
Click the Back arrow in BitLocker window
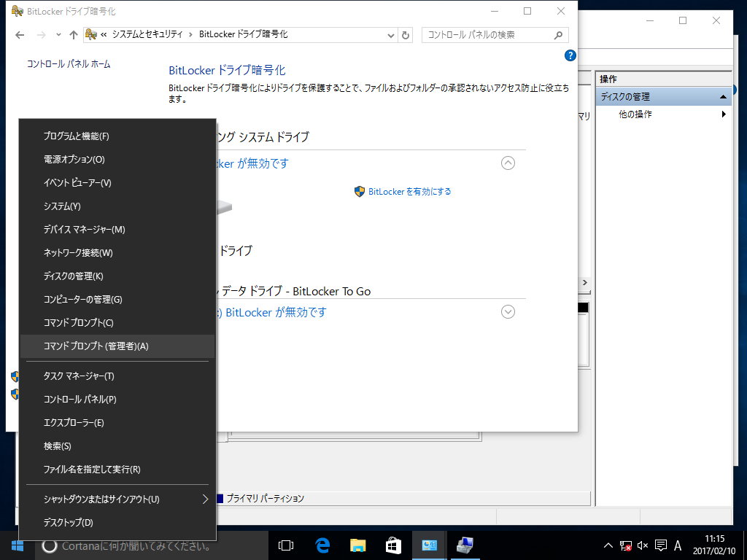coord(20,35)
